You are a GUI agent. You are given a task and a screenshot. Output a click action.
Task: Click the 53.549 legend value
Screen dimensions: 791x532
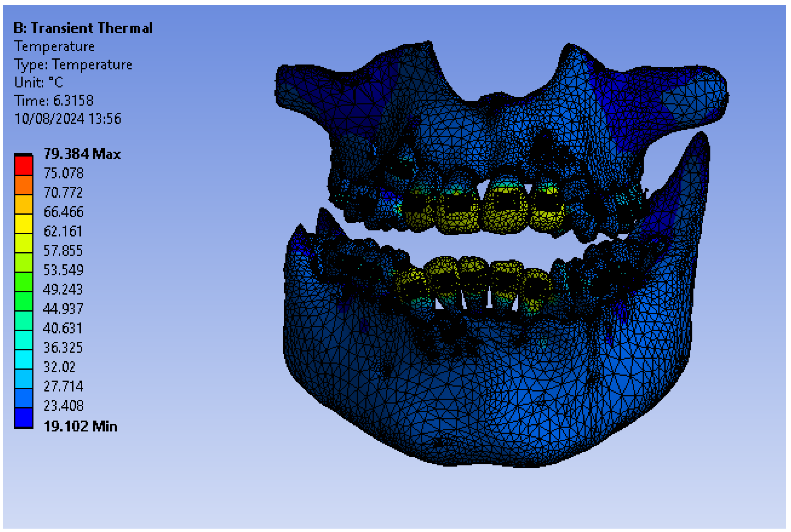[63, 270]
